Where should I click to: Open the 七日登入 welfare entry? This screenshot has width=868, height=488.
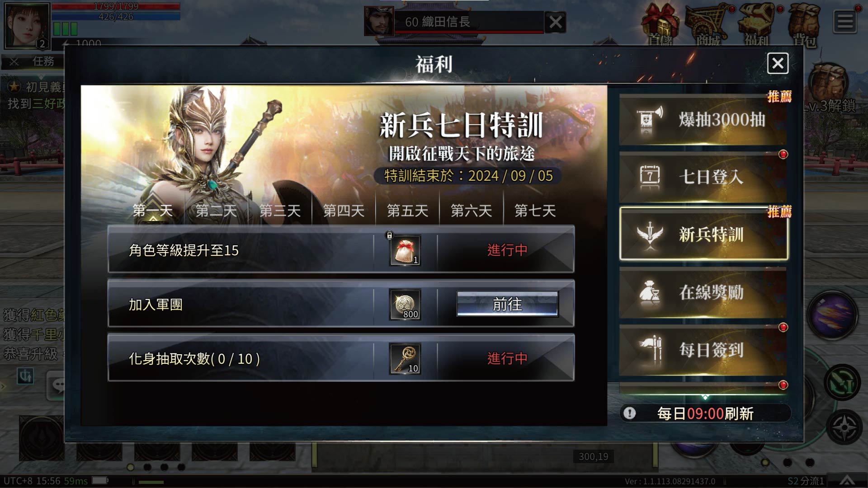coord(703,177)
